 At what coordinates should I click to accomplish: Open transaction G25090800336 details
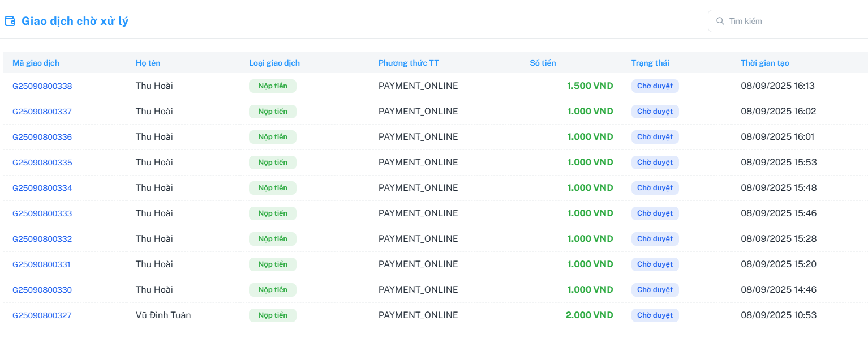42,137
